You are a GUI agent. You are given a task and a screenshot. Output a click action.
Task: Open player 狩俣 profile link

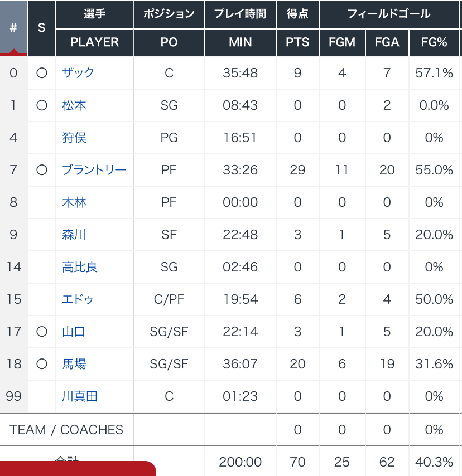point(74,138)
